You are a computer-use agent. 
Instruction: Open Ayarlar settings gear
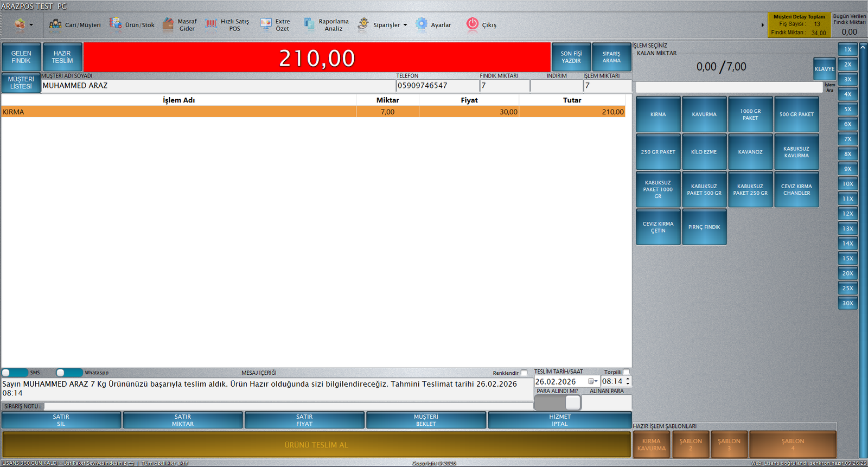[422, 24]
